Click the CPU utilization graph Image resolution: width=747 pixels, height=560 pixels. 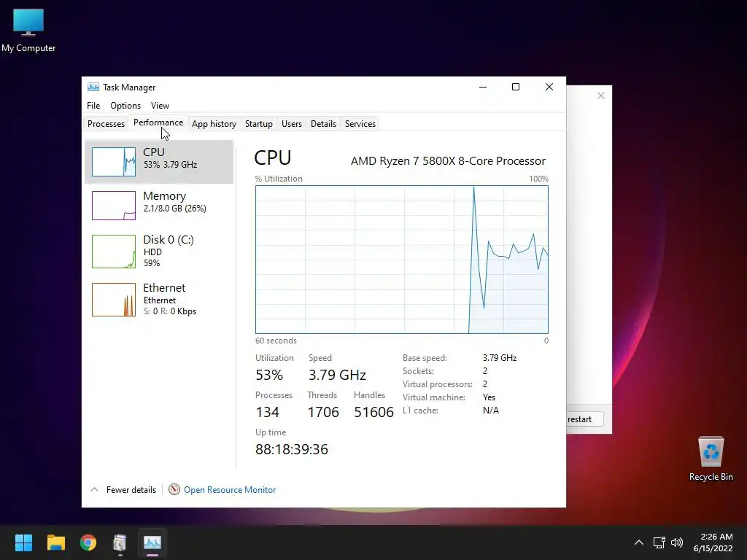point(402,260)
